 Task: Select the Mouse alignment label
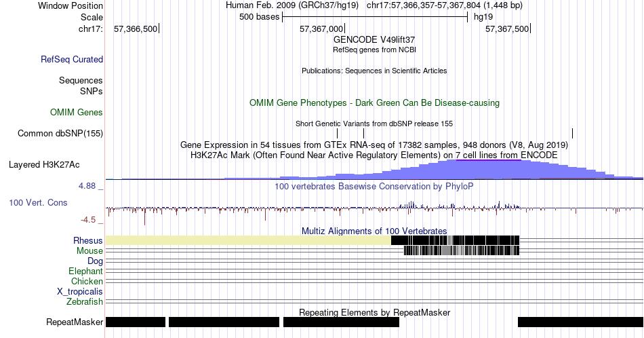tap(89, 250)
